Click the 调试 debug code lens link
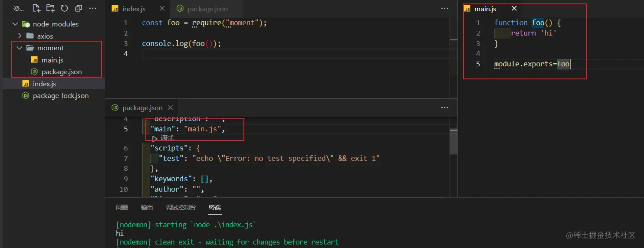 point(167,138)
